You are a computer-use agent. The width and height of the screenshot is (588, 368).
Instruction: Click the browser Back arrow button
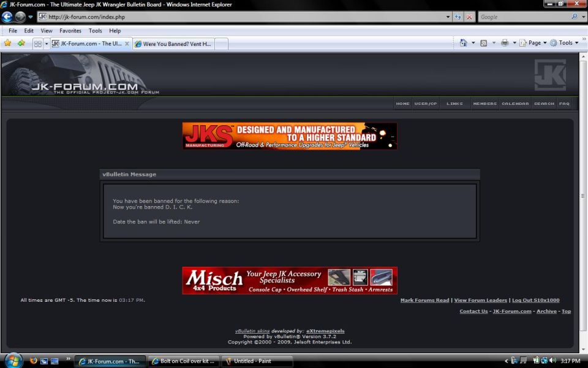7,17
